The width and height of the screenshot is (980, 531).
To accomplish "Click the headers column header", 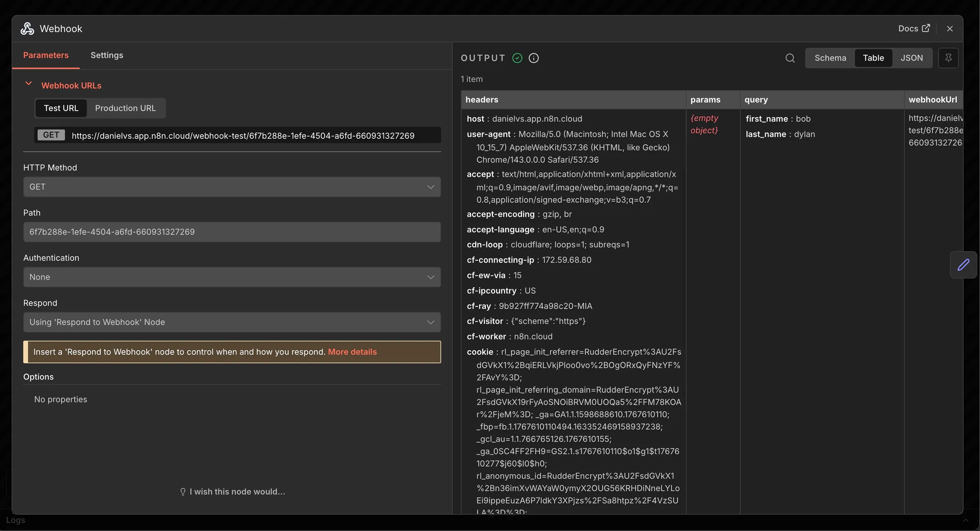I will pyautogui.click(x=573, y=100).
